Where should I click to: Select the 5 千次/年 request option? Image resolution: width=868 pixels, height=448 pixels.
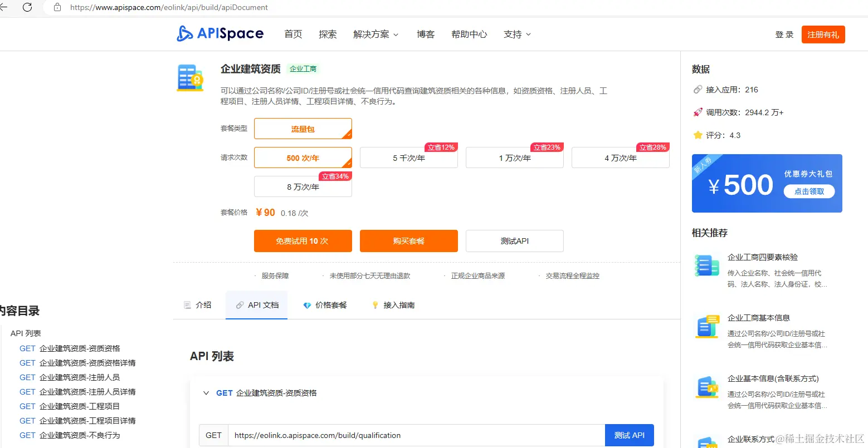click(x=409, y=158)
